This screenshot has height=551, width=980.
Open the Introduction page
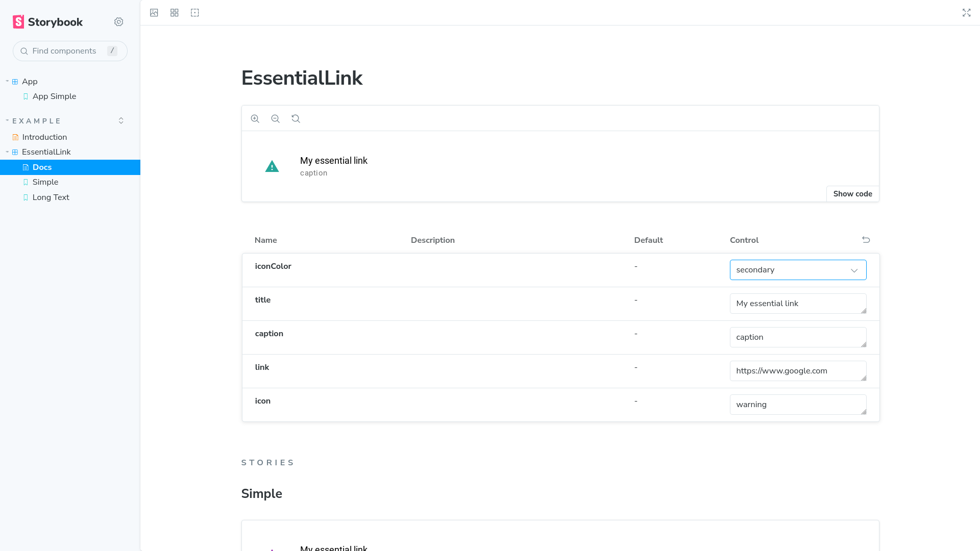click(44, 137)
